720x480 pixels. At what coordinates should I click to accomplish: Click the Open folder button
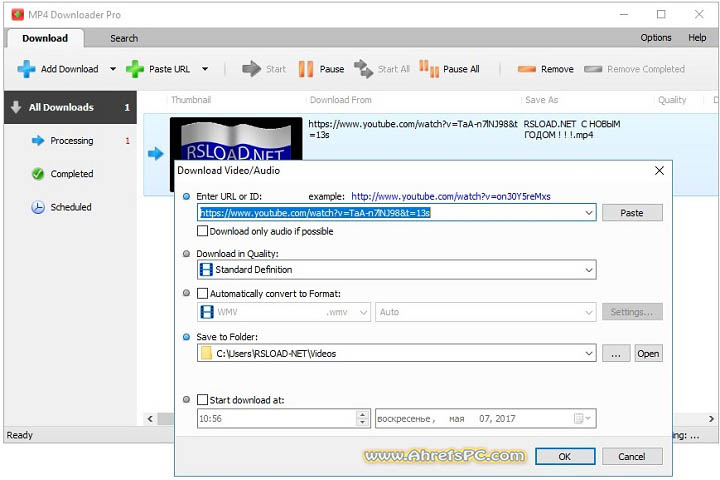pos(648,354)
